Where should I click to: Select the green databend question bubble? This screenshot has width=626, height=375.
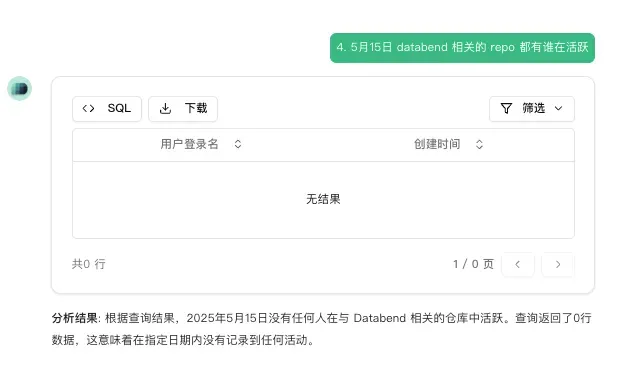point(462,48)
